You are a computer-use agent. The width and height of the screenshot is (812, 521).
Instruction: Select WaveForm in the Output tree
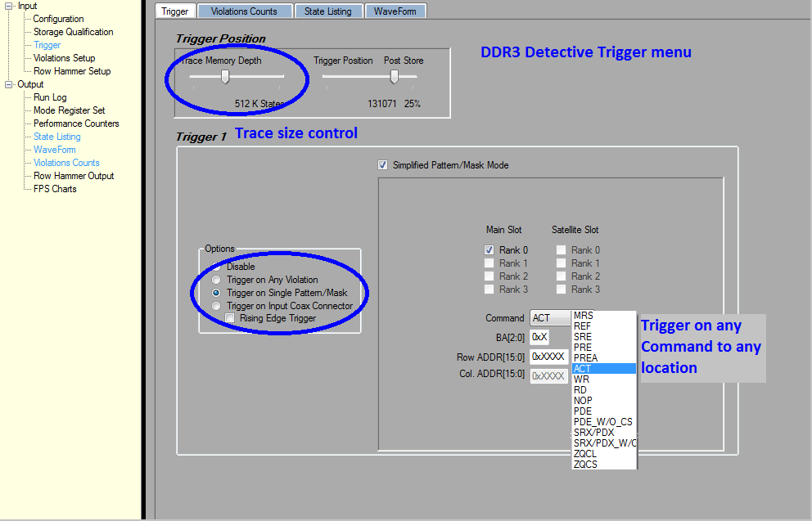coord(54,150)
